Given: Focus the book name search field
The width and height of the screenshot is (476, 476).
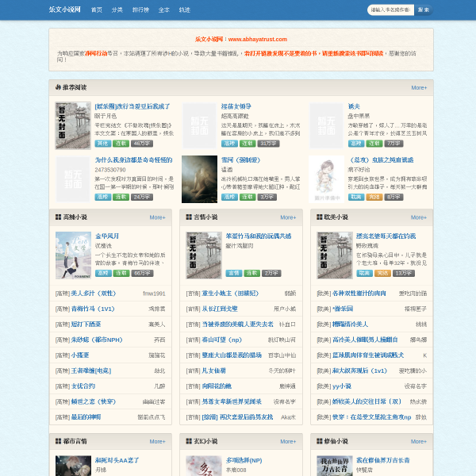Looking at the screenshot, I should [390, 10].
